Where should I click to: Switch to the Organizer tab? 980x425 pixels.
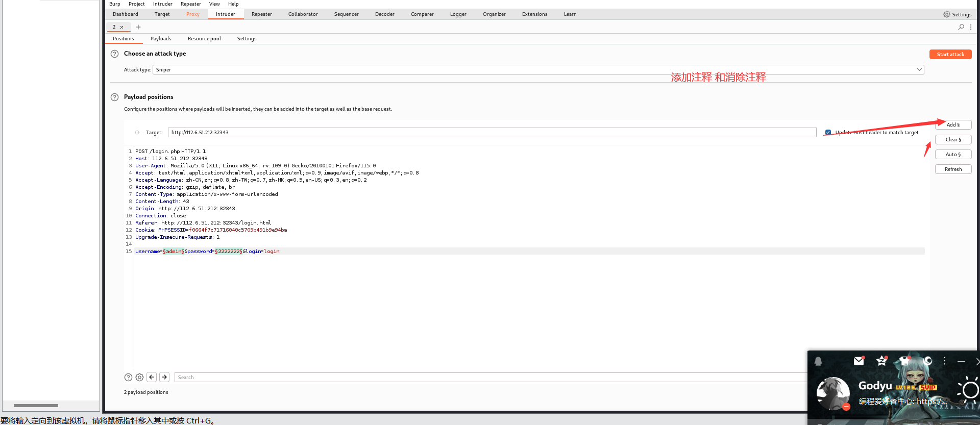coord(495,14)
